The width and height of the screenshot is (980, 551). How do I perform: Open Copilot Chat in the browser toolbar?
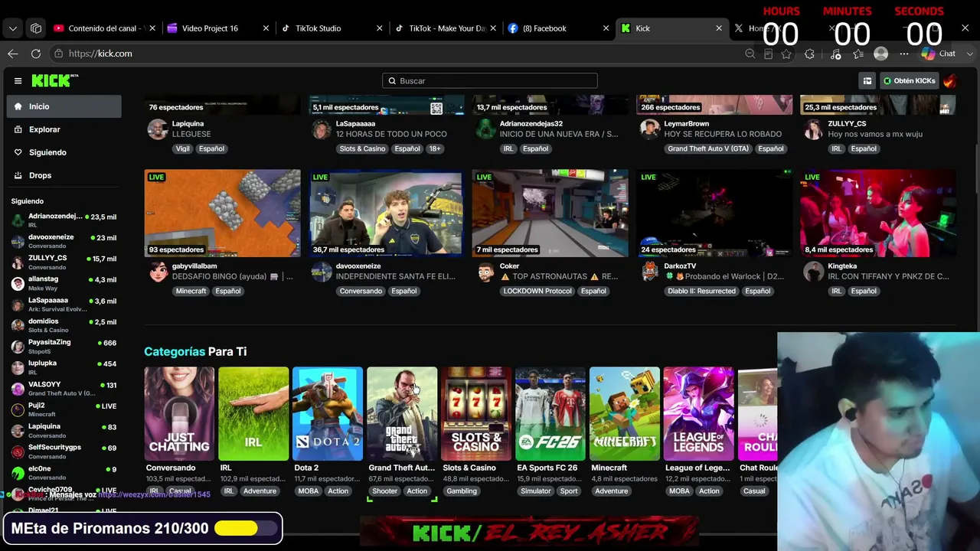tap(939, 54)
